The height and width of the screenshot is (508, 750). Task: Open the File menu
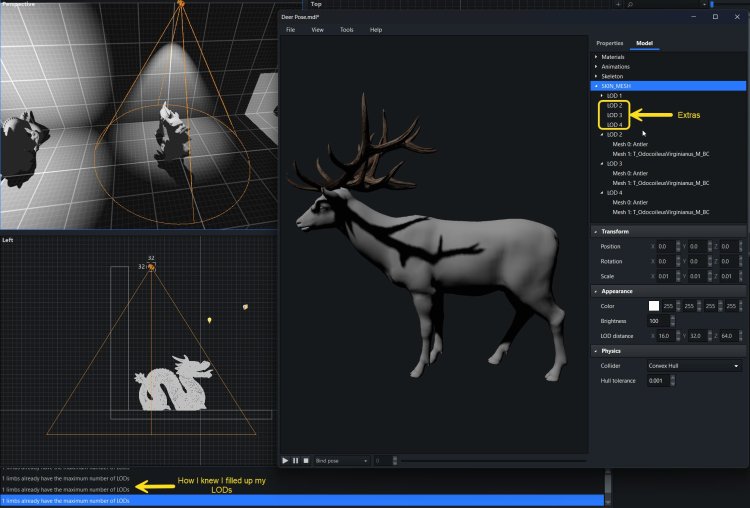[x=291, y=30]
